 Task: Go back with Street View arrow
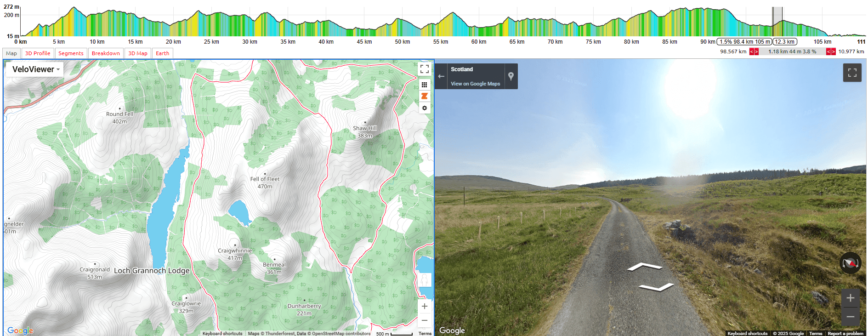441,76
